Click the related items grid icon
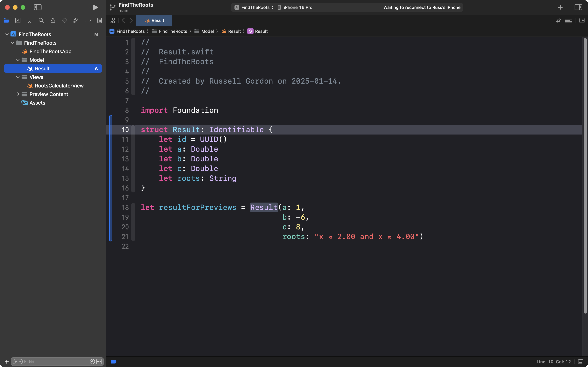The width and height of the screenshot is (588, 367). [x=112, y=20]
